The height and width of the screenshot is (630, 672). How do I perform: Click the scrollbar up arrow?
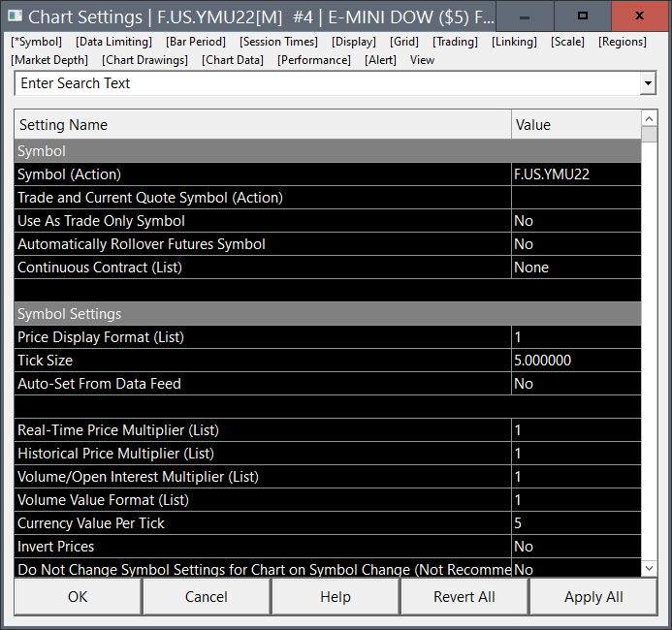(x=649, y=118)
